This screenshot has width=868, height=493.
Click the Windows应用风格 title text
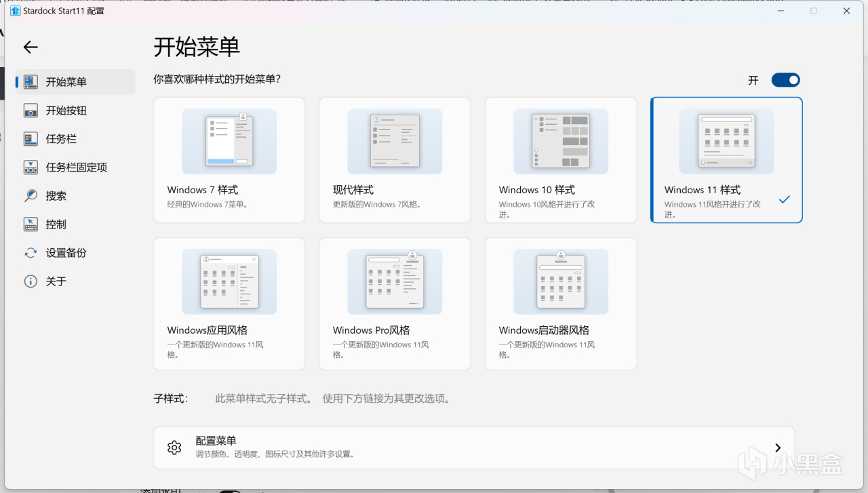click(x=208, y=330)
